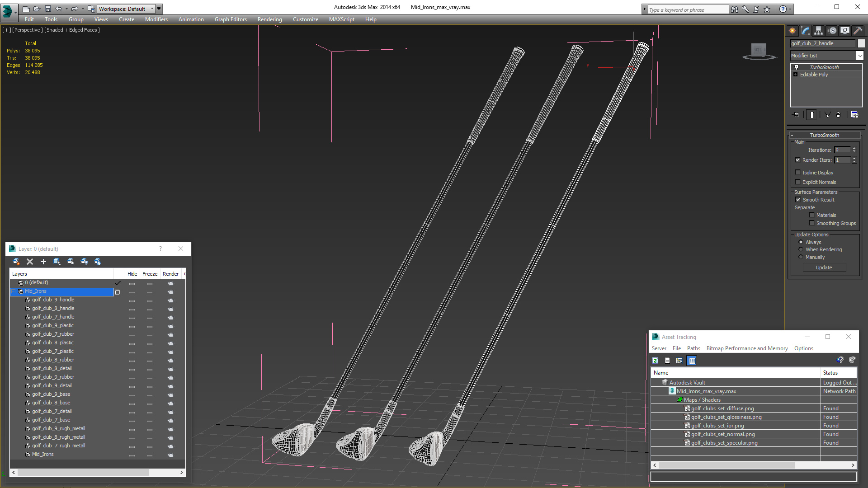The width and height of the screenshot is (868, 488).
Task: Collapse the Mid_Irons layer tree
Action: (x=14, y=291)
